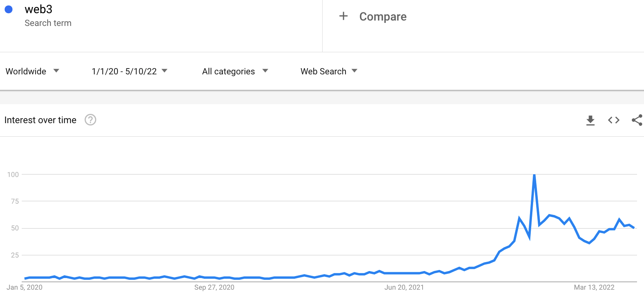The width and height of the screenshot is (644, 292).
Task: Select the Search term text under web3
Action: [48, 23]
